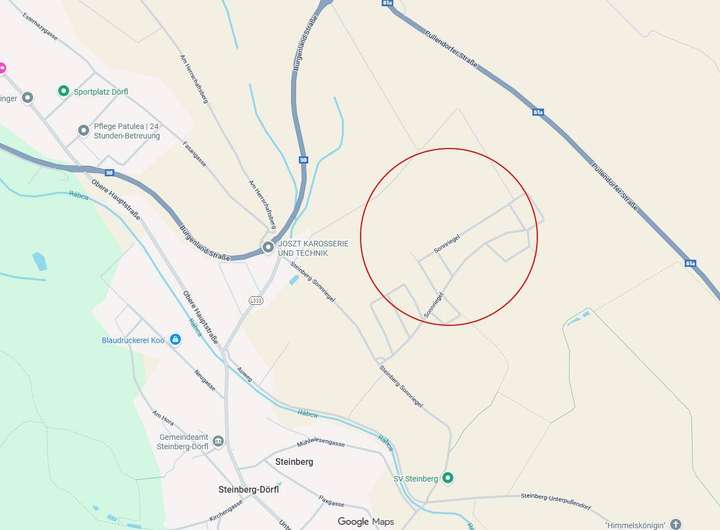Viewport: 720px width, 530px height.
Task: Click the Steinberg place name label
Action: pyautogui.click(x=294, y=462)
